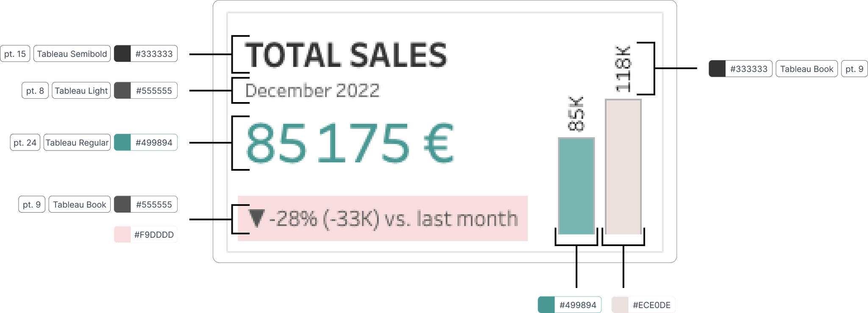Click the Tableau Light label
The height and width of the screenshot is (313, 868).
[81, 91]
